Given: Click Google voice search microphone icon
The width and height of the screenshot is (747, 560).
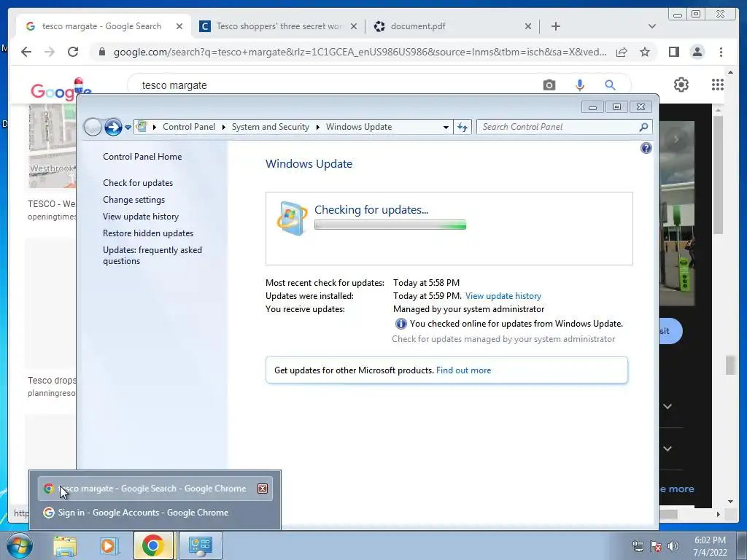Looking at the screenshot, I should [x=579, y=85].
